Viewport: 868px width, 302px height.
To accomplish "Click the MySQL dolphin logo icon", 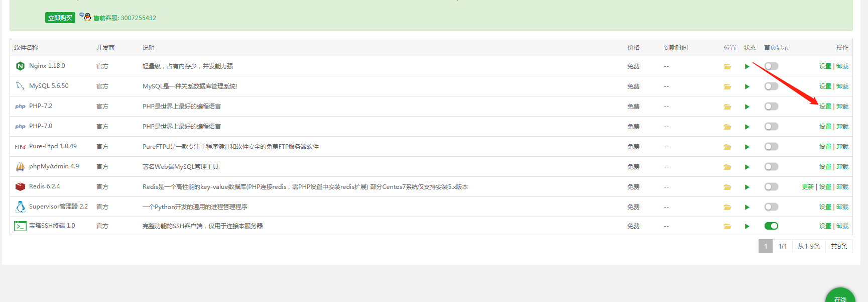I will [x=20, y=86].
